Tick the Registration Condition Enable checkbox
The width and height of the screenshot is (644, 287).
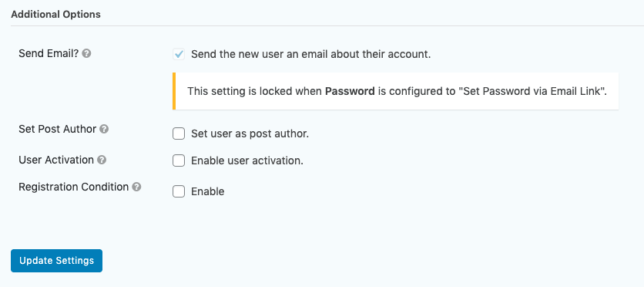pyautogui.click(x=179, y=191)
